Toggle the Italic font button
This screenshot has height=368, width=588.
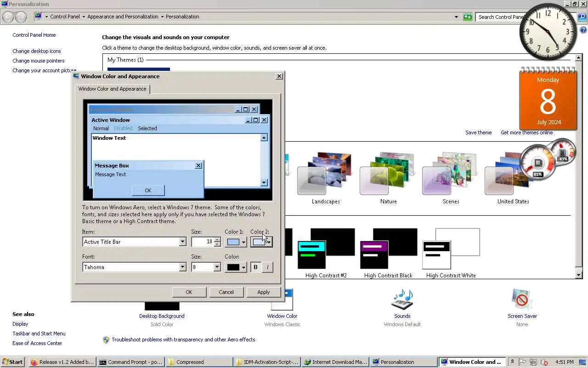tap(267, 267)
